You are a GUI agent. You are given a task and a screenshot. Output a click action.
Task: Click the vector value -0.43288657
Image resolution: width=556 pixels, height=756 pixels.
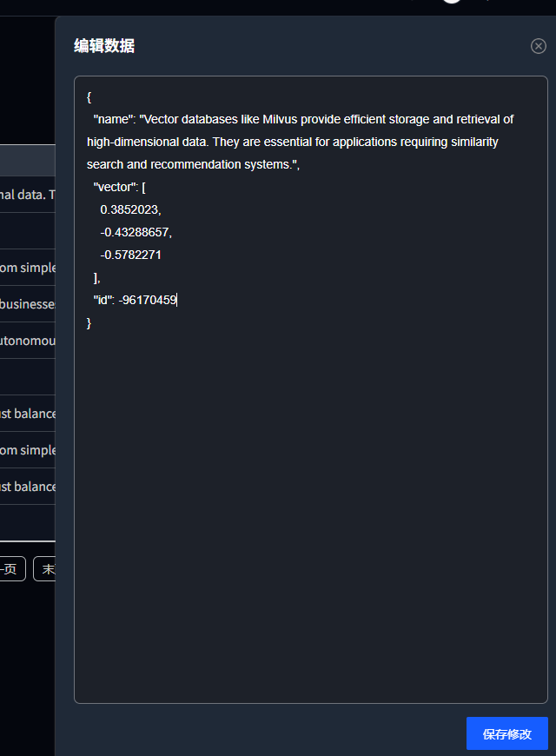136,232
